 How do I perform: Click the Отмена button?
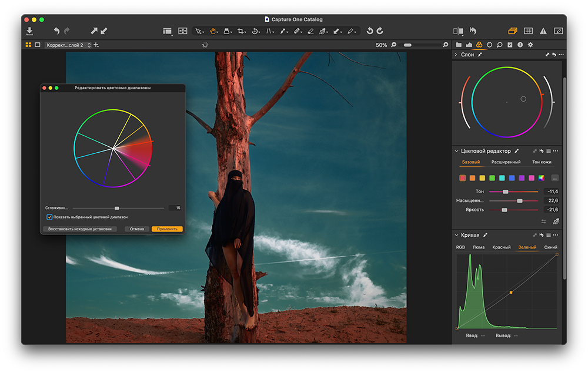[137, 229]
